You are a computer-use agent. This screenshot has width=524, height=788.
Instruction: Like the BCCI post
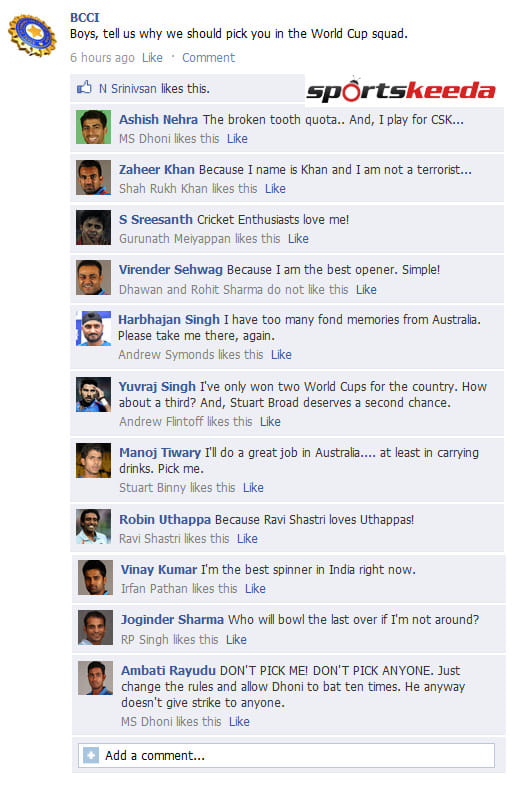[152, 58]
